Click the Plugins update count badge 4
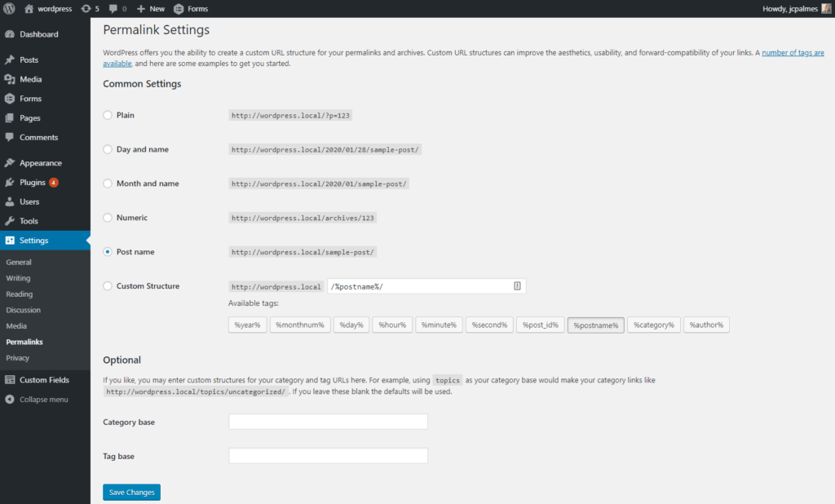The width and height of the screenshot is (835, 504). [53, 182]
